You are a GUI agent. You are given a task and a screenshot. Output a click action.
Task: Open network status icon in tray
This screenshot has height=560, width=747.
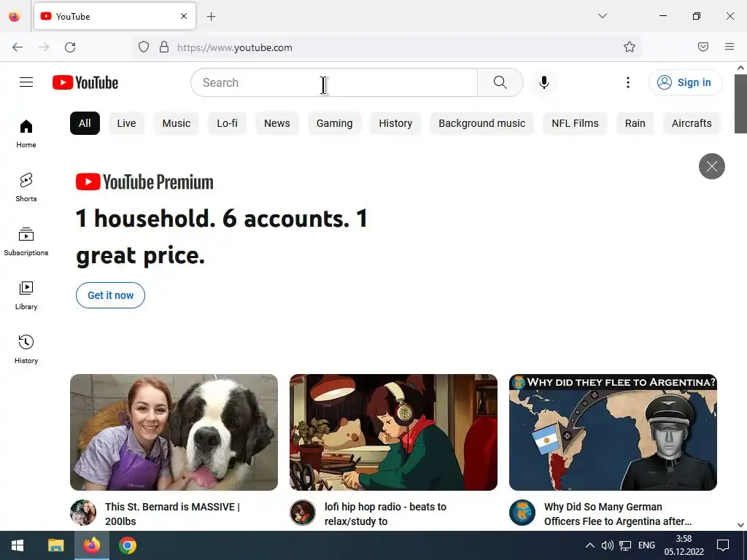(x=625, y=545)
